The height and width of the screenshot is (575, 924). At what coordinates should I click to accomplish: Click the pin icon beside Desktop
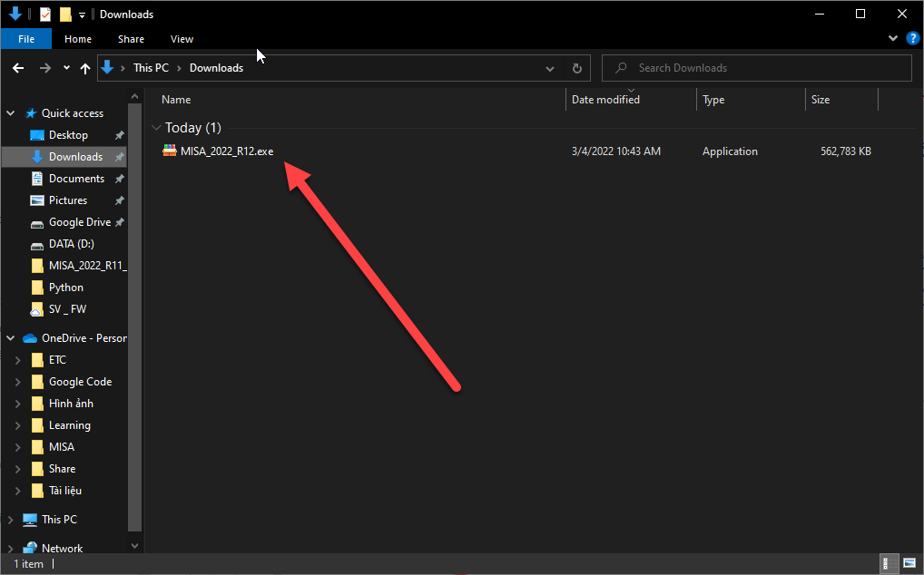point(119,135)
